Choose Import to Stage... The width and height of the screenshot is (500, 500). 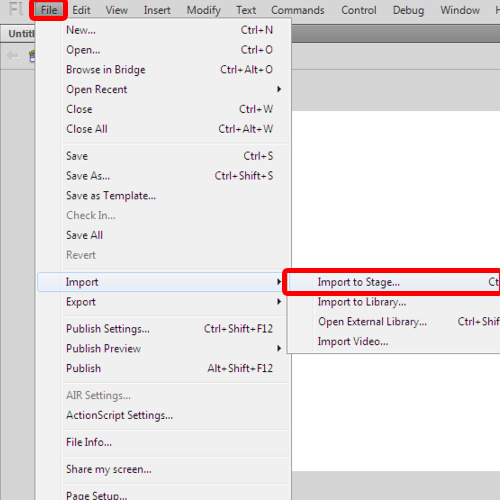pos(394,282)
